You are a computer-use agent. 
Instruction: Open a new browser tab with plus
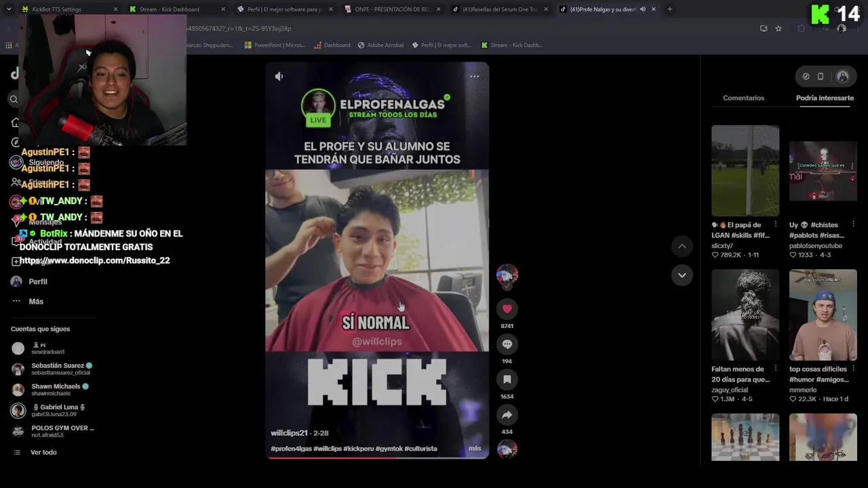point(669,9)
